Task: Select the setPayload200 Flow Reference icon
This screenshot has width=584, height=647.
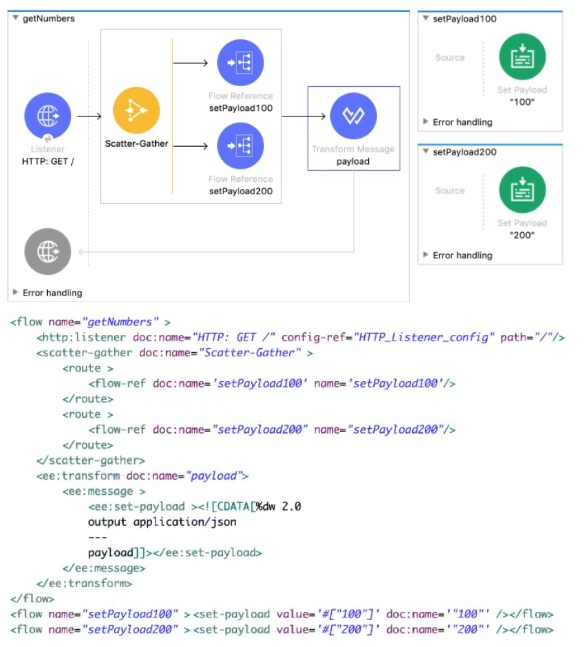Action: 240,146
